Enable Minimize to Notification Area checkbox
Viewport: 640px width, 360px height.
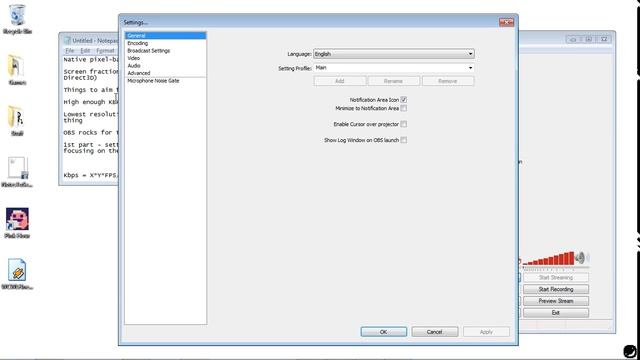(404, 108)
